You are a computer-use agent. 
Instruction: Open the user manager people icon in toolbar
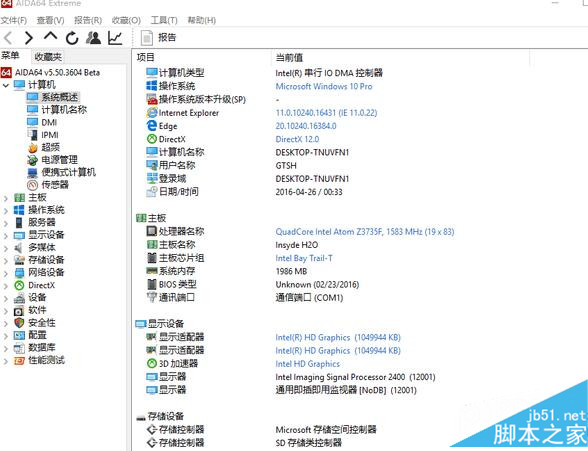93,38
